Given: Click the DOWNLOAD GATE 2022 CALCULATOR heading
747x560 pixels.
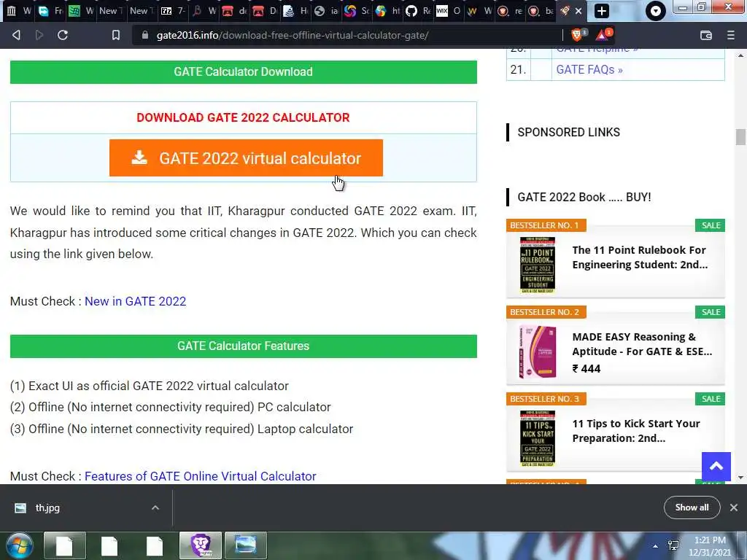Looking at the screenshot, I should (243, 117).
